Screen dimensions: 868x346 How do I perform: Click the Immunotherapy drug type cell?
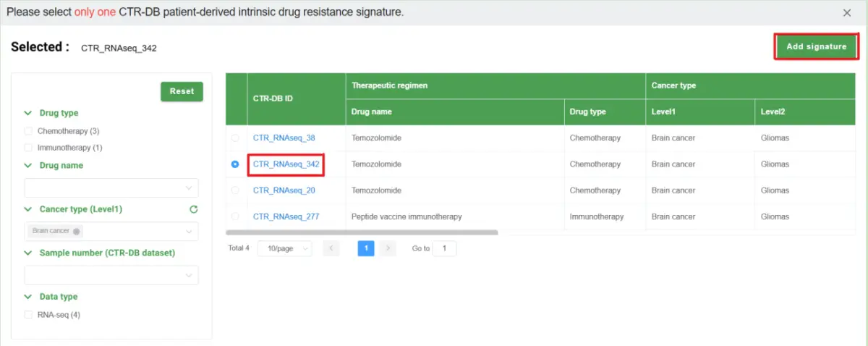point(597,216)
